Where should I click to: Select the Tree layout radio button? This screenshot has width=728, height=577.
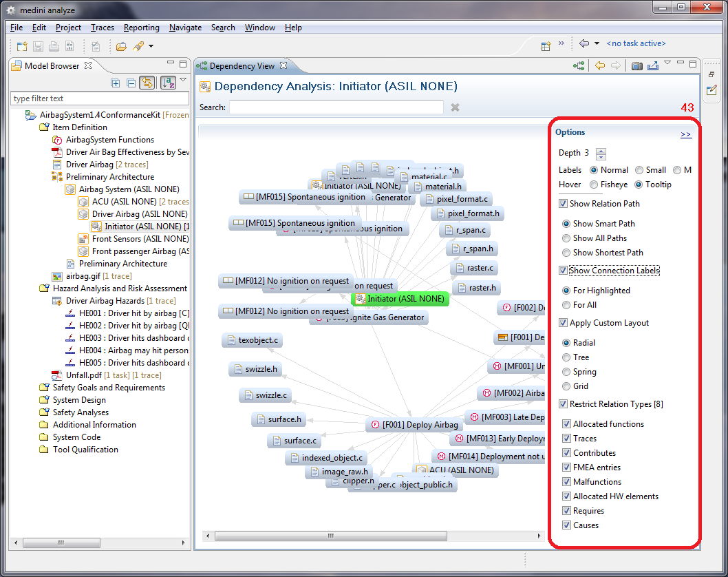pyautogui.click(x=566, y=357)
